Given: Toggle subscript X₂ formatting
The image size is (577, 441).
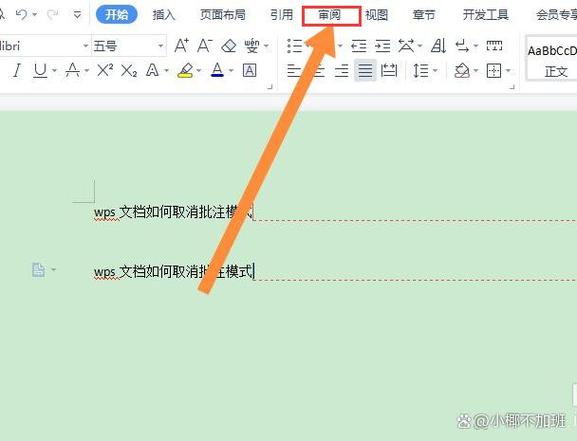Looking at the screenshot, I should coord(129,70).
